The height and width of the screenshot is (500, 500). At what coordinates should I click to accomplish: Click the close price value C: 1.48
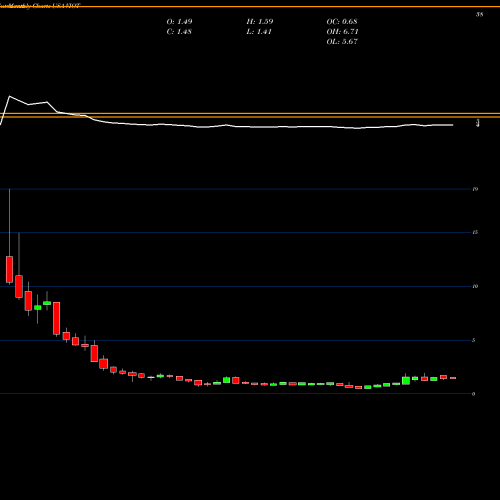pos(179,32)
